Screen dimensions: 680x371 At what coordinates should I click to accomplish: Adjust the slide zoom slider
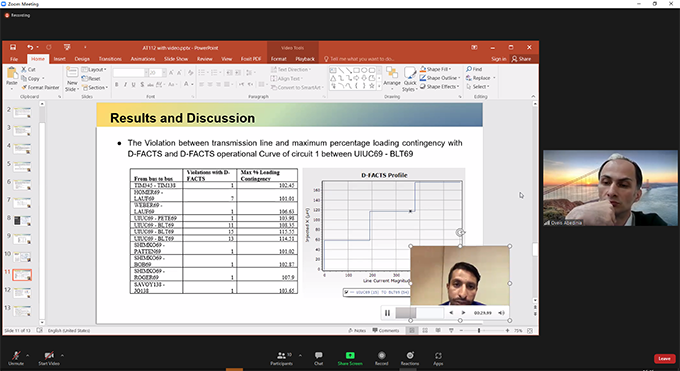(x=479, y=331)
